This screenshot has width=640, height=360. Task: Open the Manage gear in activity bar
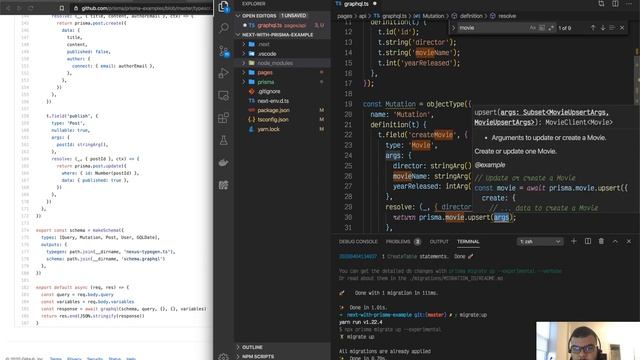point(224,356)
